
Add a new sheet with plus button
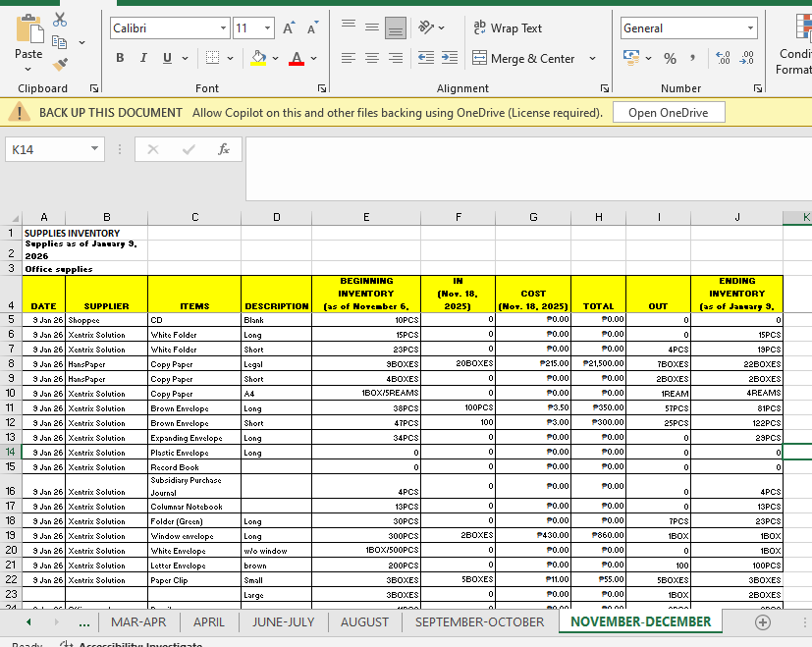click(x=763, y=621)
